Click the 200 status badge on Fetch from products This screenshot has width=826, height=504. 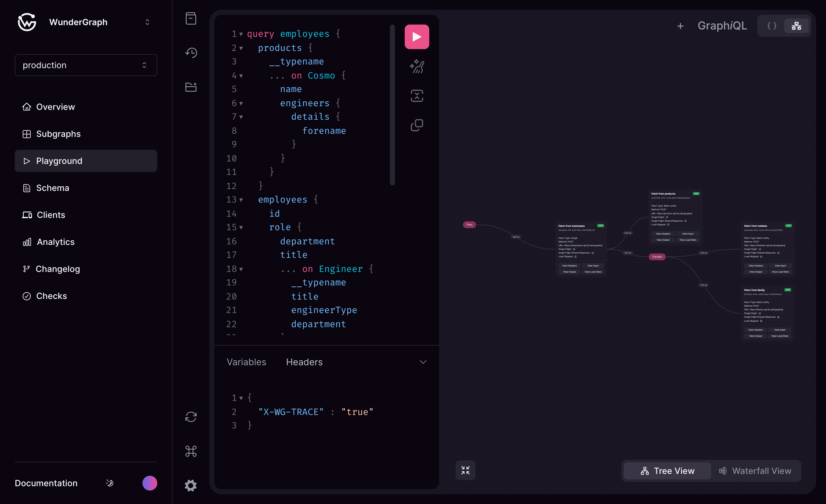[x=696, y=194]
